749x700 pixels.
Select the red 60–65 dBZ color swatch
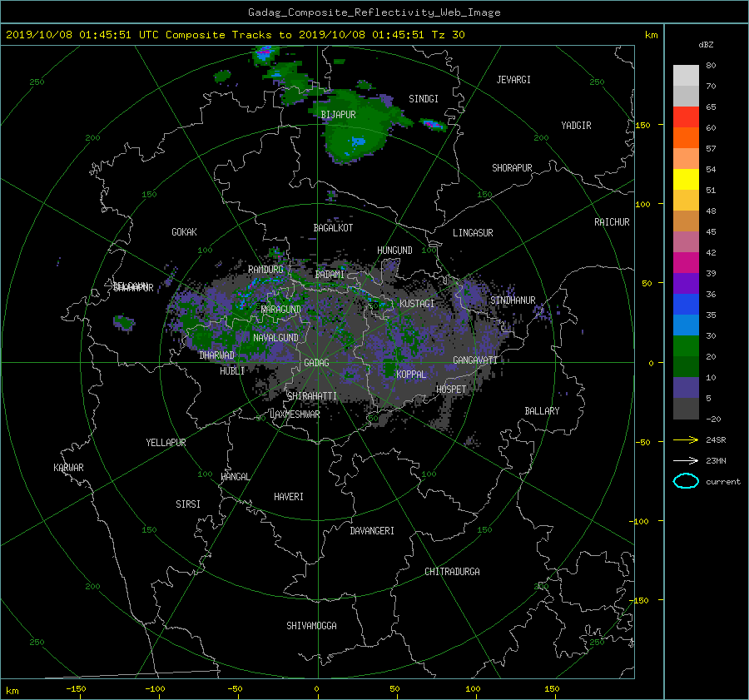(x=686, y=117)
